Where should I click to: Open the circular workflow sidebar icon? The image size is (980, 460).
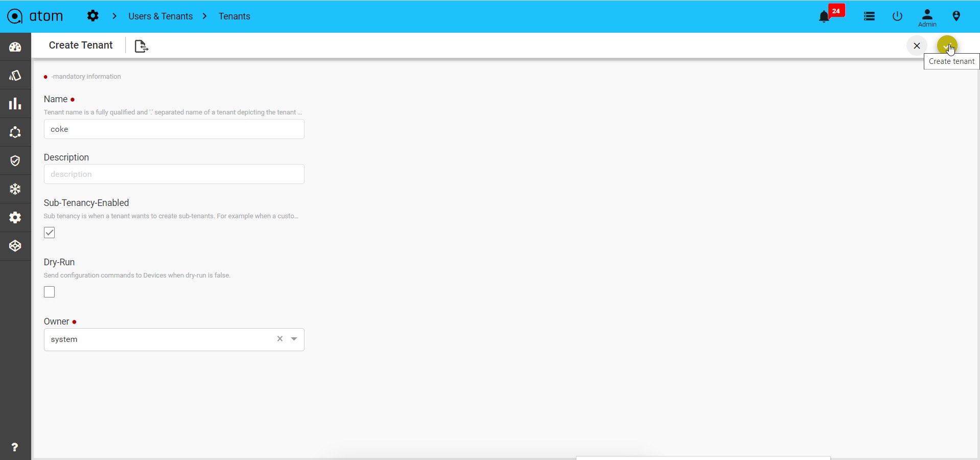[15, 132]
